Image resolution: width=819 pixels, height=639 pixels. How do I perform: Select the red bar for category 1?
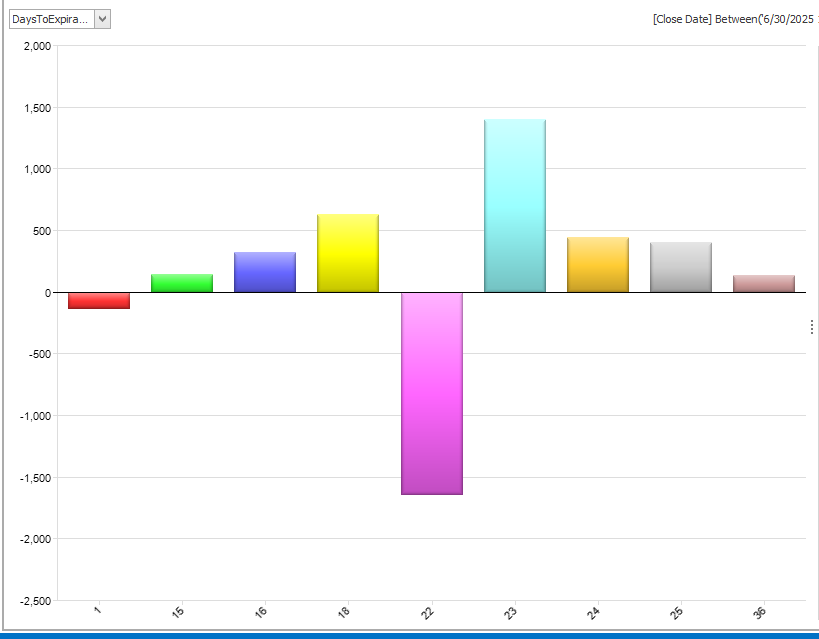[99, 300]
